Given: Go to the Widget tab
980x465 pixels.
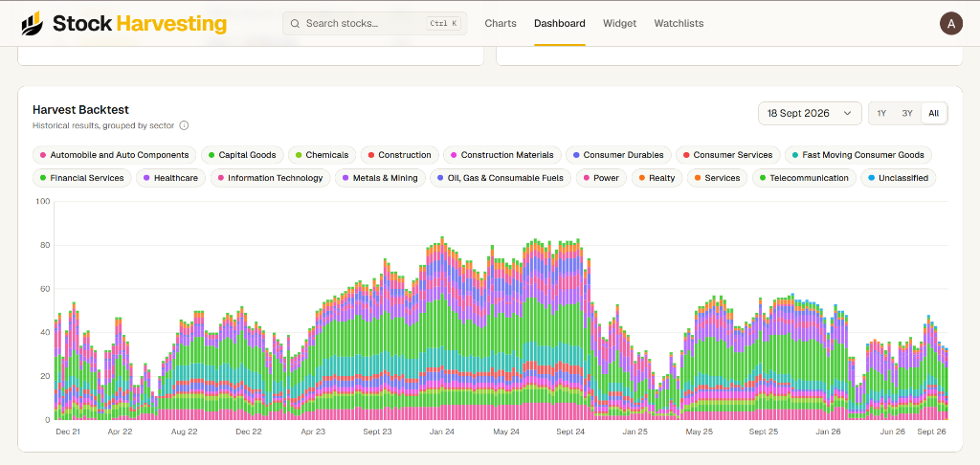Looking at the screenshot, I should coord(619,24).
